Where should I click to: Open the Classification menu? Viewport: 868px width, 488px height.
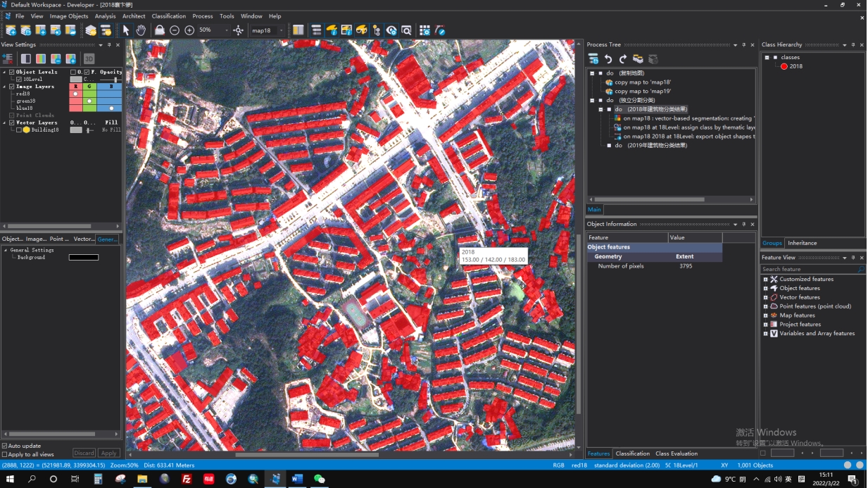[169, 16]
